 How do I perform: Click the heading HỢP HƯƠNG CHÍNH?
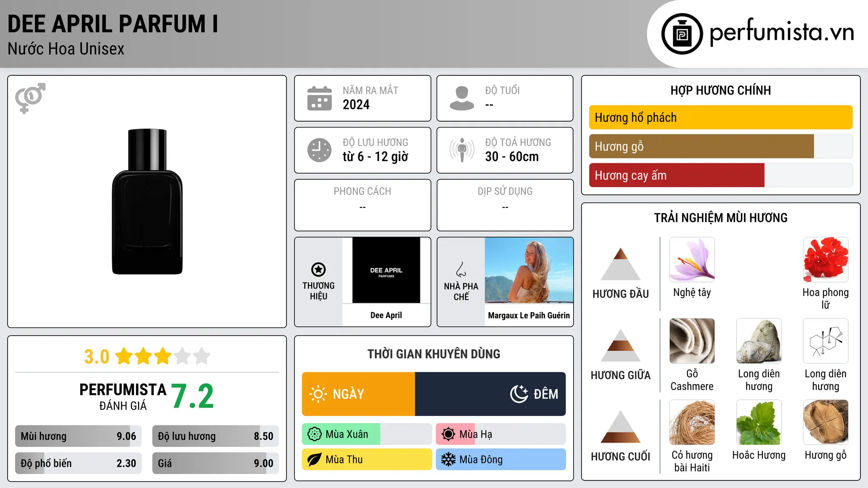pos(721,90)
